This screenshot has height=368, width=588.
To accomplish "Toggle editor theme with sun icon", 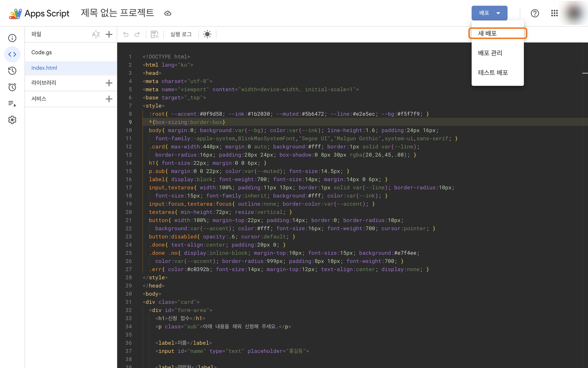I will (x=207, y=34).
